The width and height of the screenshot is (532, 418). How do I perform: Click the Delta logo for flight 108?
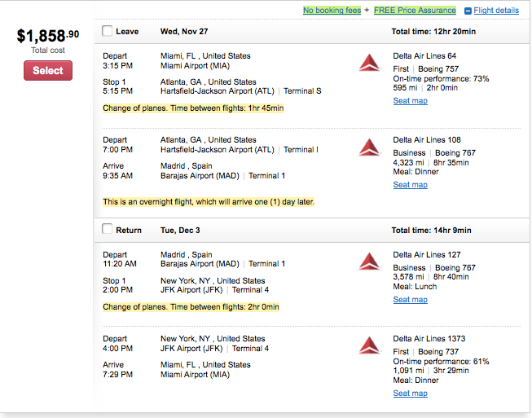(x=370, y=147)
